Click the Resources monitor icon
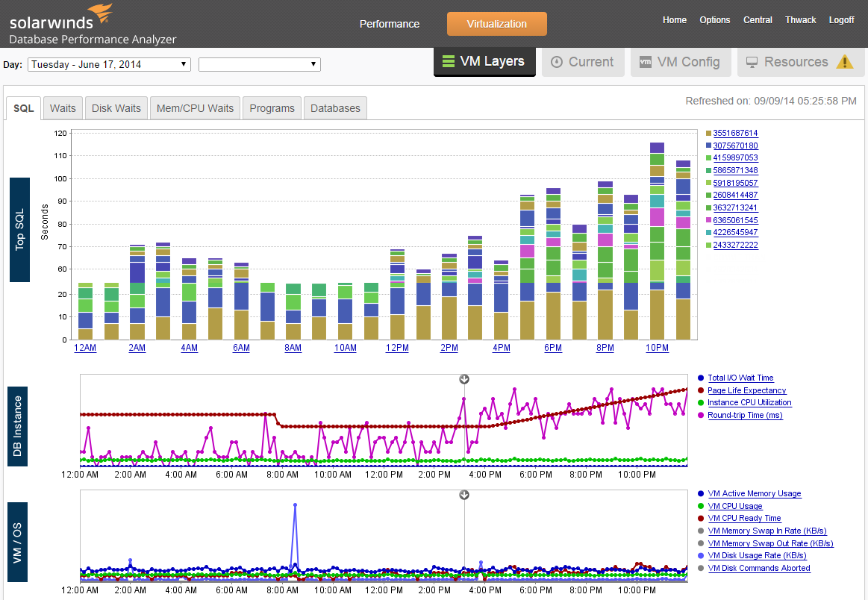Image resolution: width=868 pixels, height=600 pixels. click(x=754, y=62)
